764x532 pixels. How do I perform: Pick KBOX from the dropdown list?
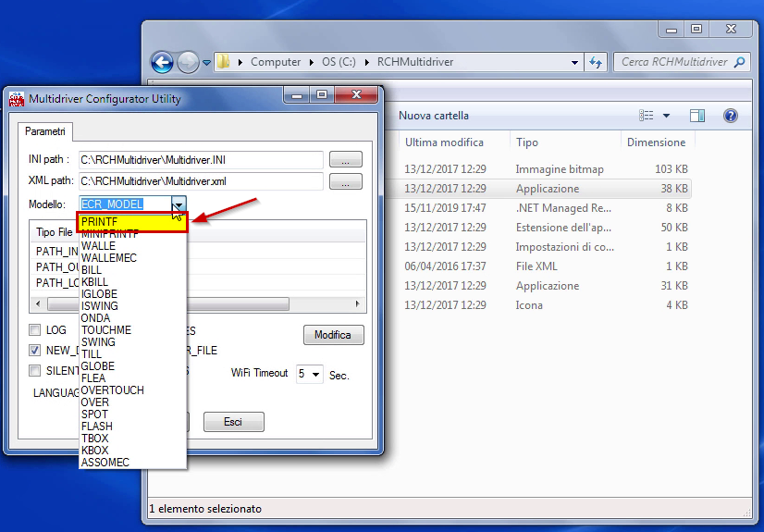coord(132,451)
